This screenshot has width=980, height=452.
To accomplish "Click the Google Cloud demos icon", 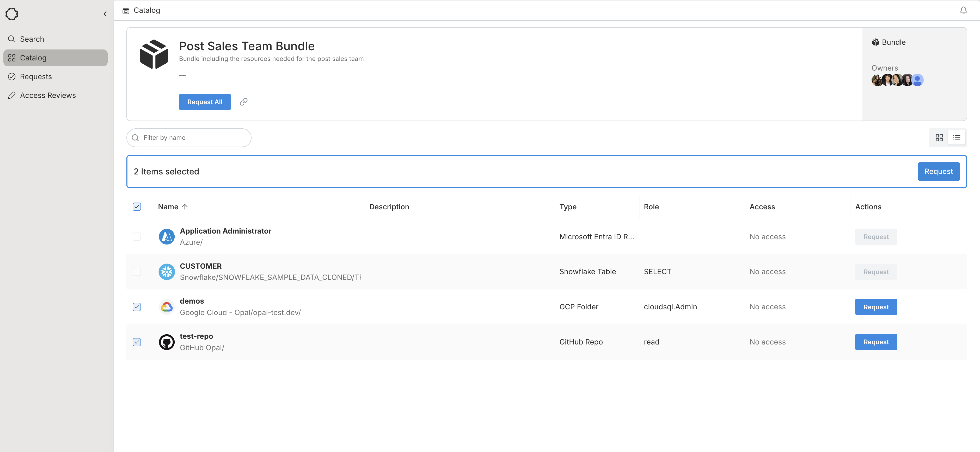I will [167, 307].
